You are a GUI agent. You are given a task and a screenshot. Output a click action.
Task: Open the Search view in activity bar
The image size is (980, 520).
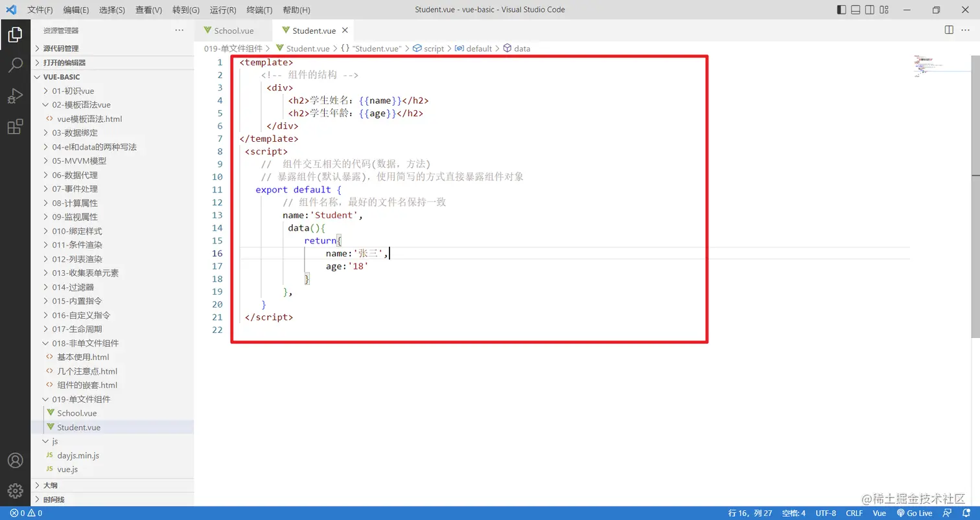pyautogui.click(x=15, y=65)
